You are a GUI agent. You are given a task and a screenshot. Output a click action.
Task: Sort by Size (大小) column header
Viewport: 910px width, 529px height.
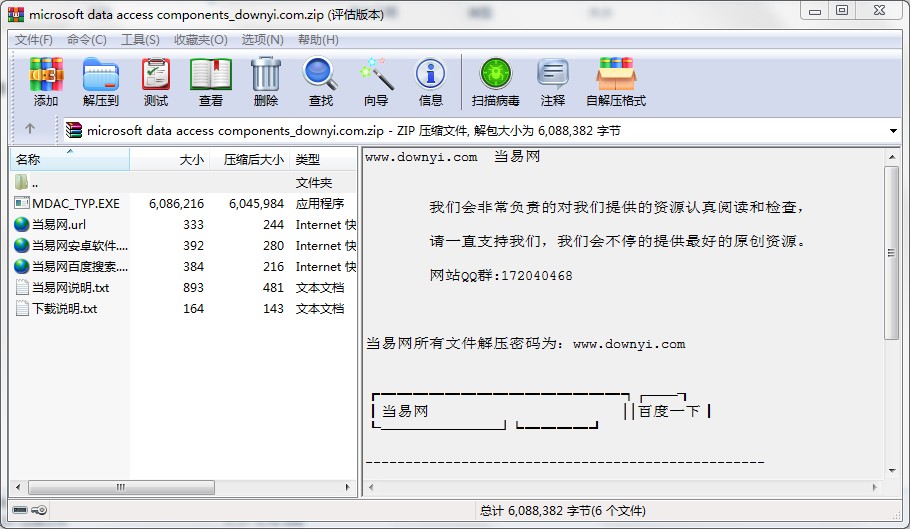tap(169, 159)
